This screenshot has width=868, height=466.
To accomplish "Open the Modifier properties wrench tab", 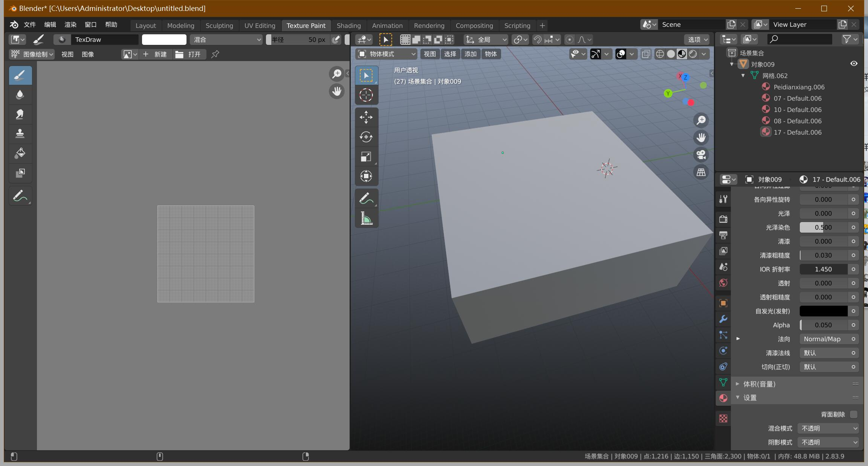I will pyautogui.click(x=723, y=319).
